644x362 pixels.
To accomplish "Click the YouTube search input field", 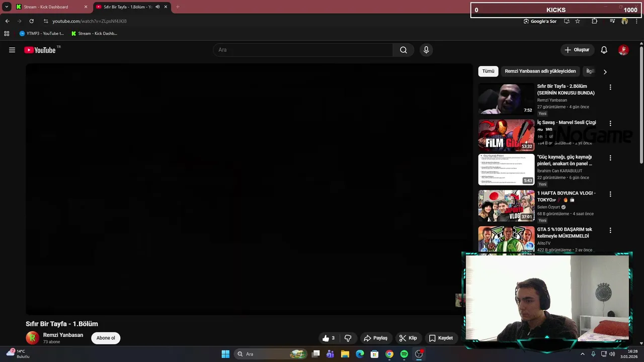I will pyautogui.click(x=303, y=50).
